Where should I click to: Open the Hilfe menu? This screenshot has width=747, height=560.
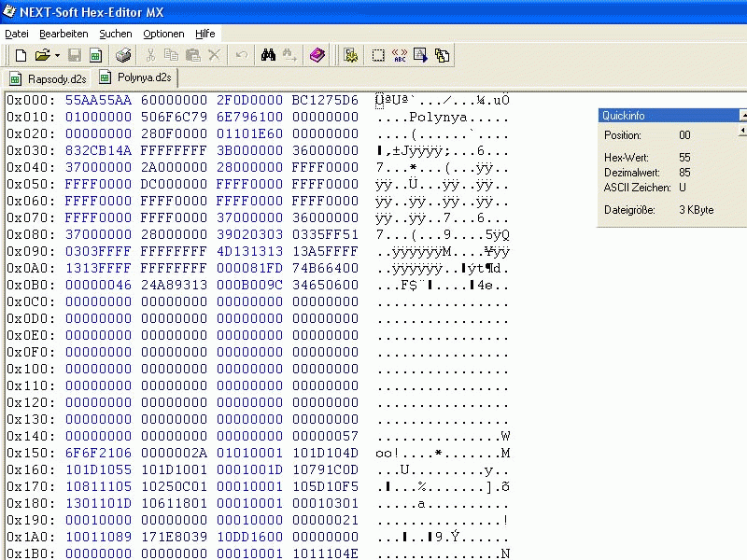205,34
